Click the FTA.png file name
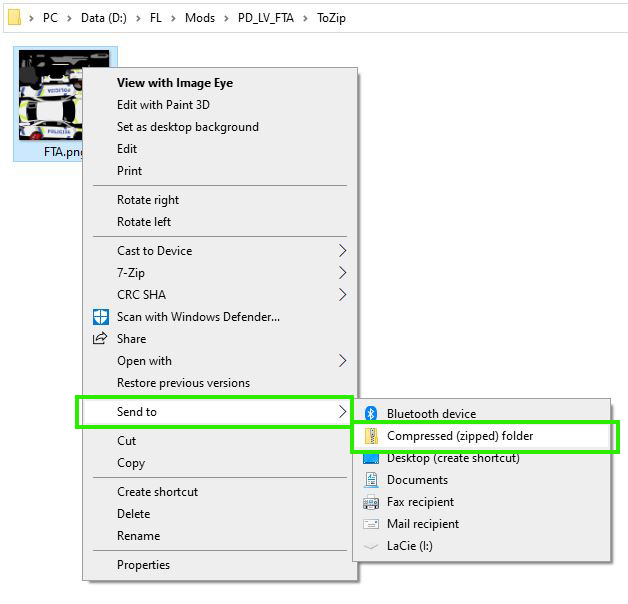Image resolution: width=628 pixels, height=604 pixels. click(63, 152)
